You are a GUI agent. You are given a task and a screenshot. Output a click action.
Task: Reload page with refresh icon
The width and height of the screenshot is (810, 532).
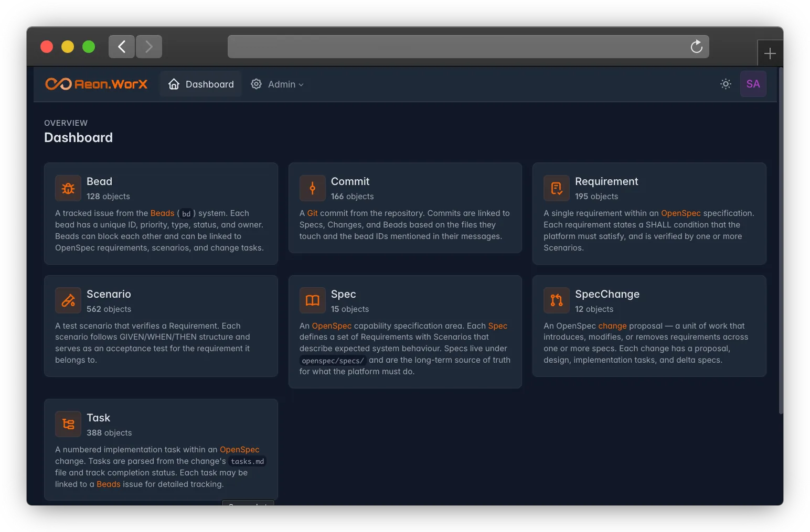pos(697,47)
